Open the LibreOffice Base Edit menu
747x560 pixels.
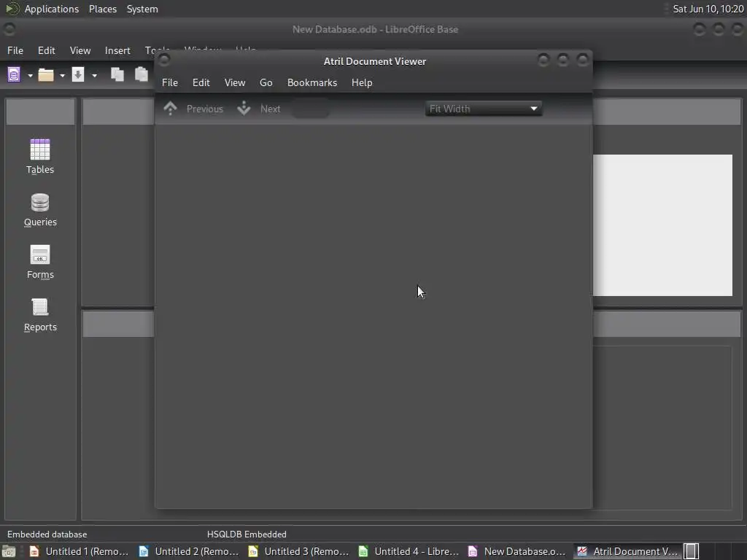[x=46, y=50]
